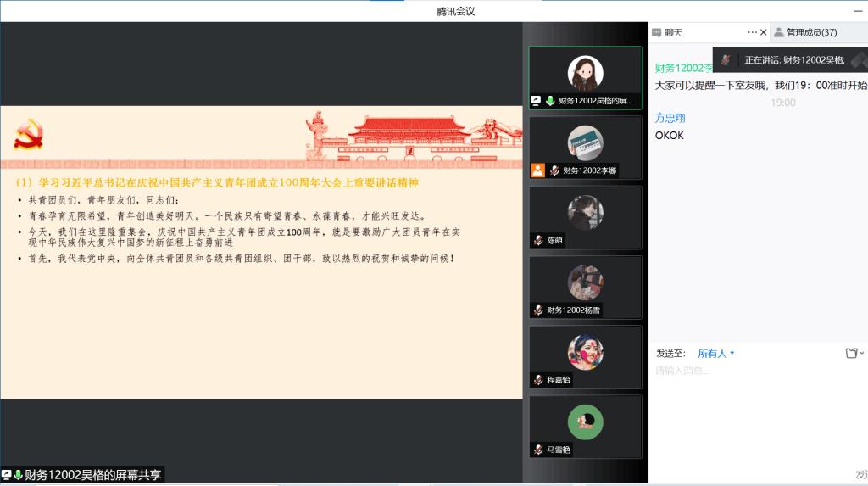Screen dimensions: 868x486
Task: Click the muted mic icon beside 程嘉怡
Action: pyautogui.click(x=537, y=380)
